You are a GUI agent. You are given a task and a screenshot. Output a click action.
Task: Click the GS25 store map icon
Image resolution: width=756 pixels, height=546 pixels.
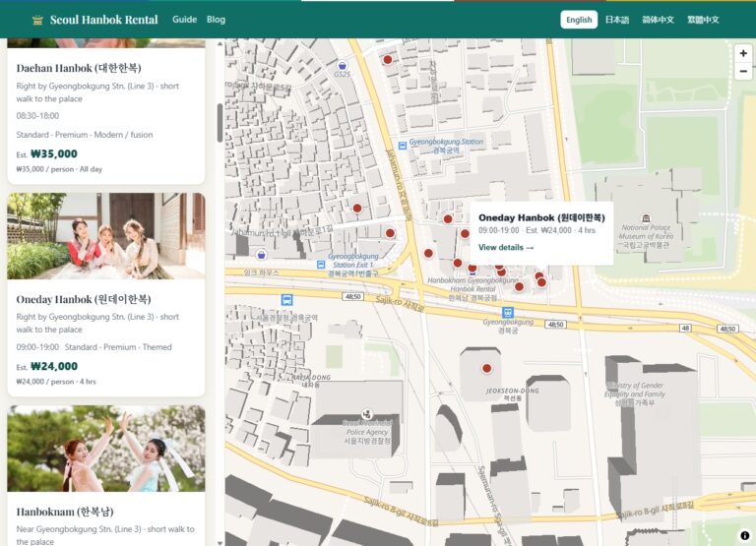(342, 66)
